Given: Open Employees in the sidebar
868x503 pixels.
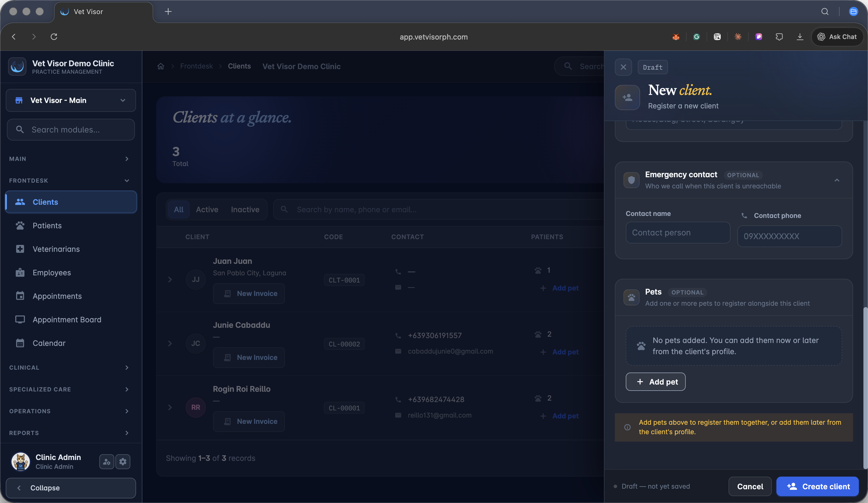Looking at the screenshot, I should [x=71, y=272].
